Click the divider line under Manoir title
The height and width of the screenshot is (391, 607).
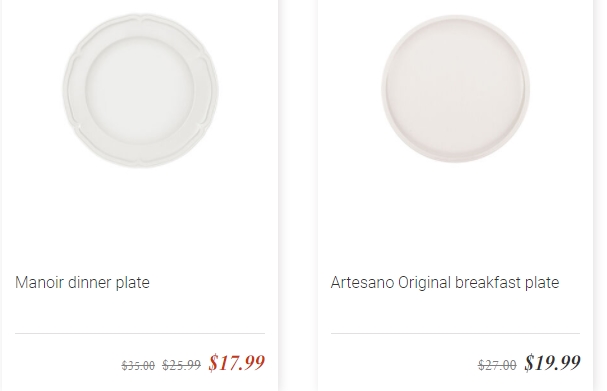[140, 333]
